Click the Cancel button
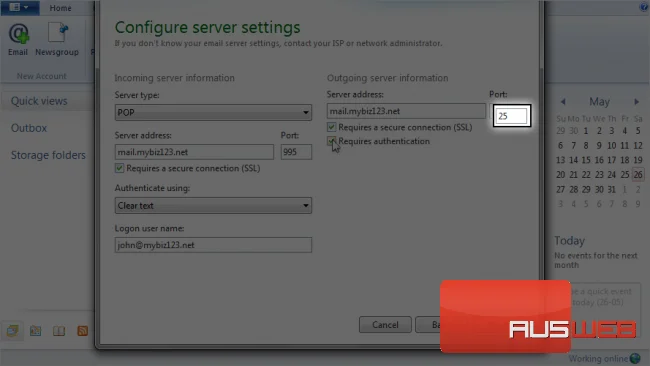Viewport: 650px width, 366px height. [x=385, y=325]
